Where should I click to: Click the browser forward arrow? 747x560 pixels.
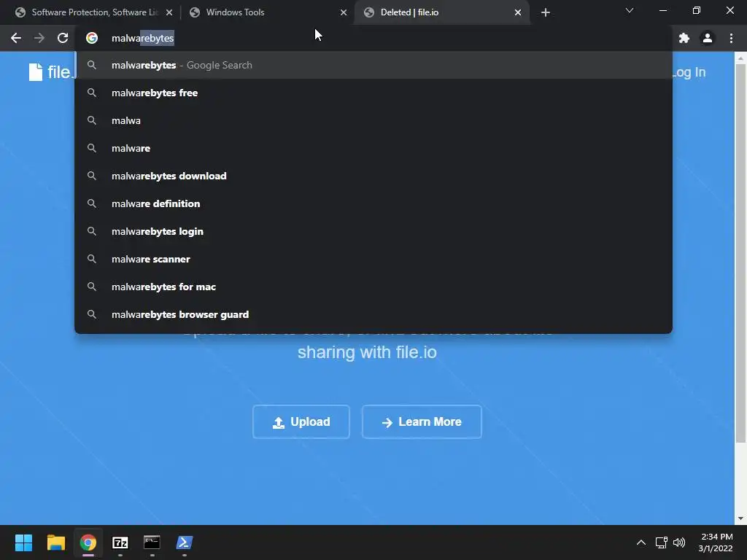[39, 38]
